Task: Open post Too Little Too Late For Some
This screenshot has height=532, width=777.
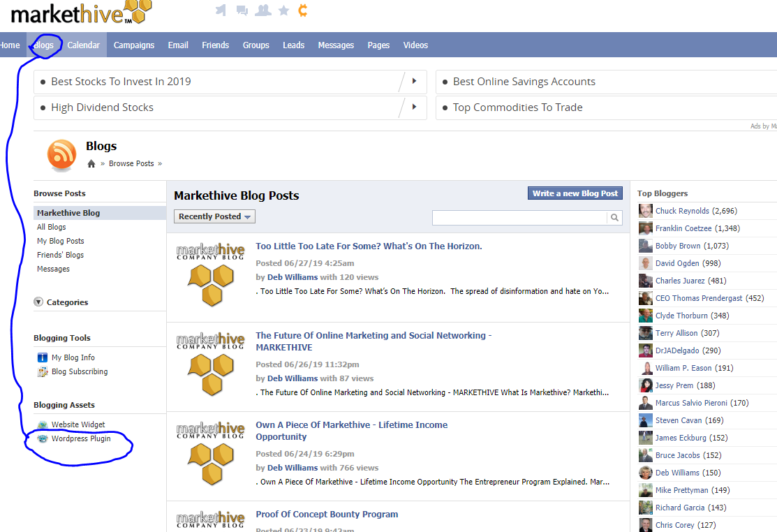Action: coord(369,246)
